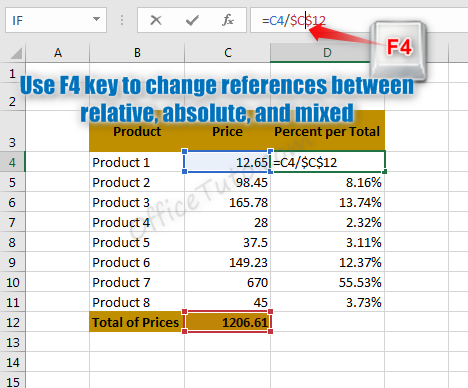Screen dimensions: 468x388
Task: Expand the Name Box dropdown arrow
Action: tap(96, 19)
